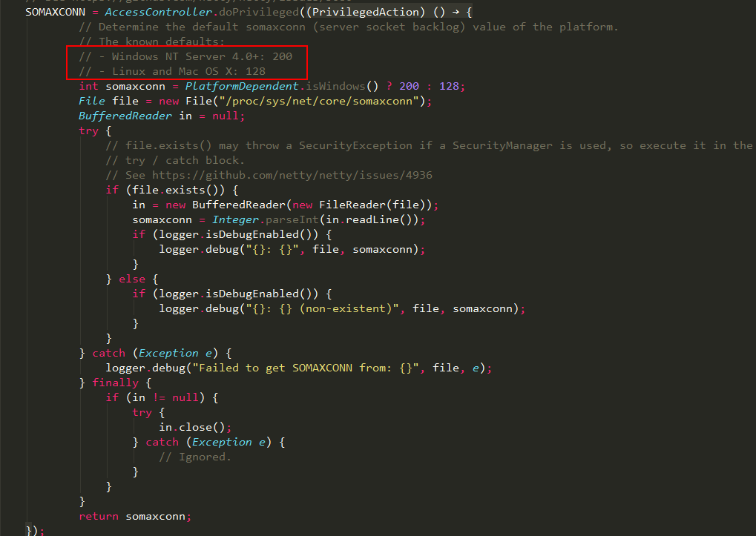756x536 pixels.
Task: Click comment 'Linux and Mac OS X: 128'
Action: click(172, 71)
